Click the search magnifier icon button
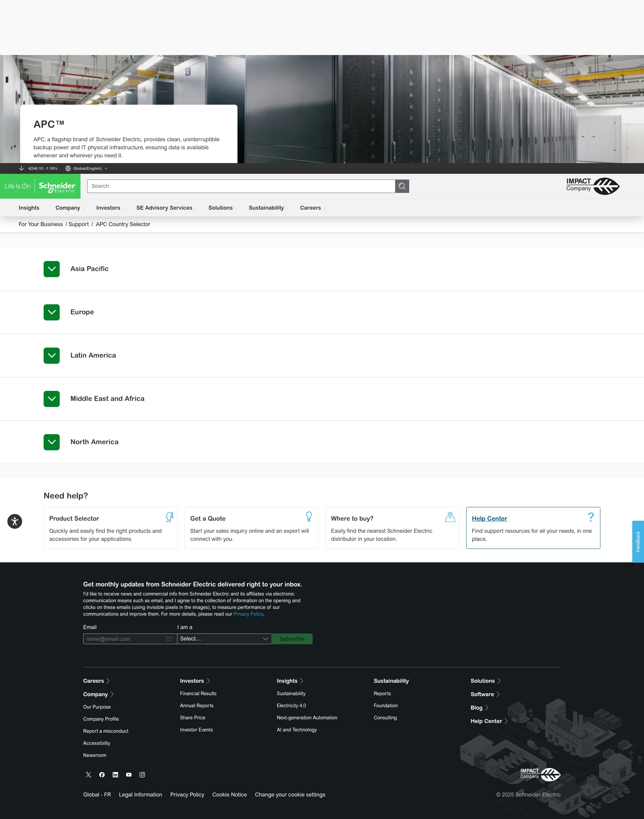644x819 pixels. (x=402, y=186)
